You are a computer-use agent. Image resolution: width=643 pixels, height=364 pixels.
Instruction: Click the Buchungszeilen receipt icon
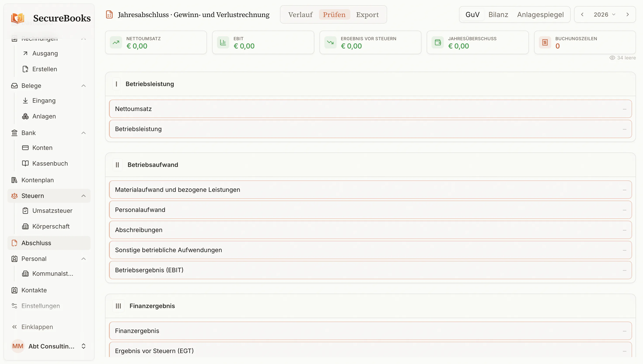point(545,43)
